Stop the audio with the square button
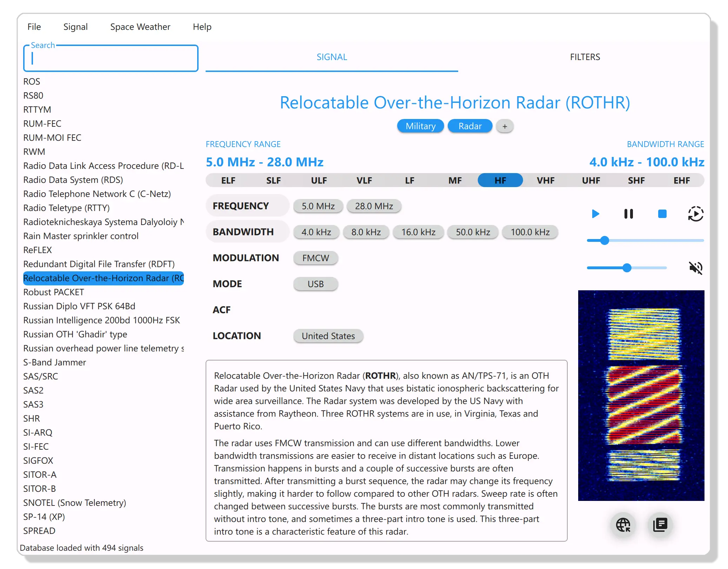The width and height of the screenshot is (728, 569). 662,214
